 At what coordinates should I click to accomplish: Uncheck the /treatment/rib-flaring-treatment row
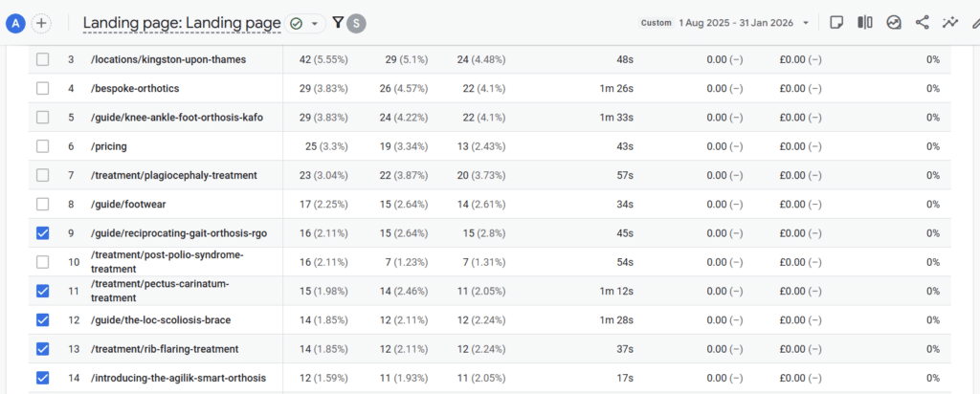point(42,349)
